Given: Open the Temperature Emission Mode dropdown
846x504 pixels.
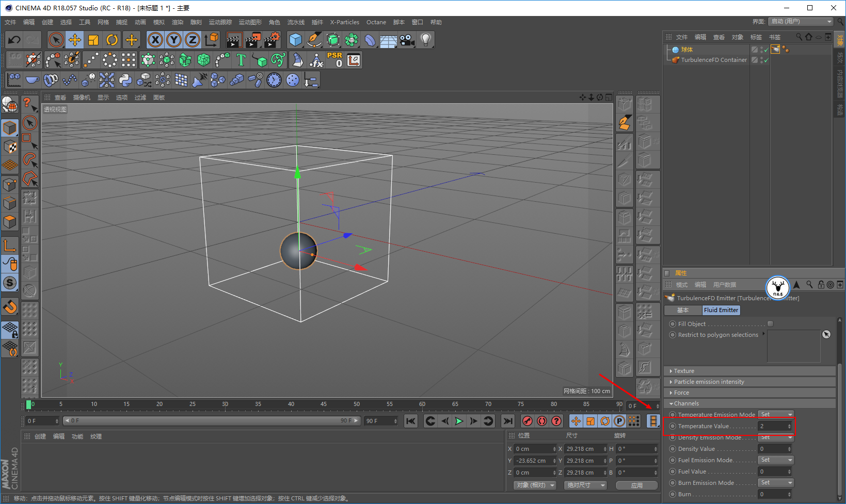Looking at the screenshot, I should [x=776, y=414].
